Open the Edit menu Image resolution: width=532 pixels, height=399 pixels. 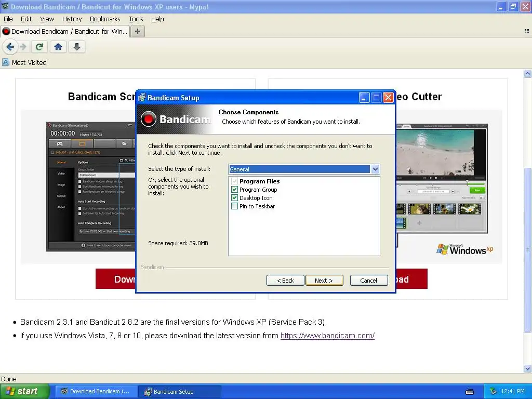[26, 19]
